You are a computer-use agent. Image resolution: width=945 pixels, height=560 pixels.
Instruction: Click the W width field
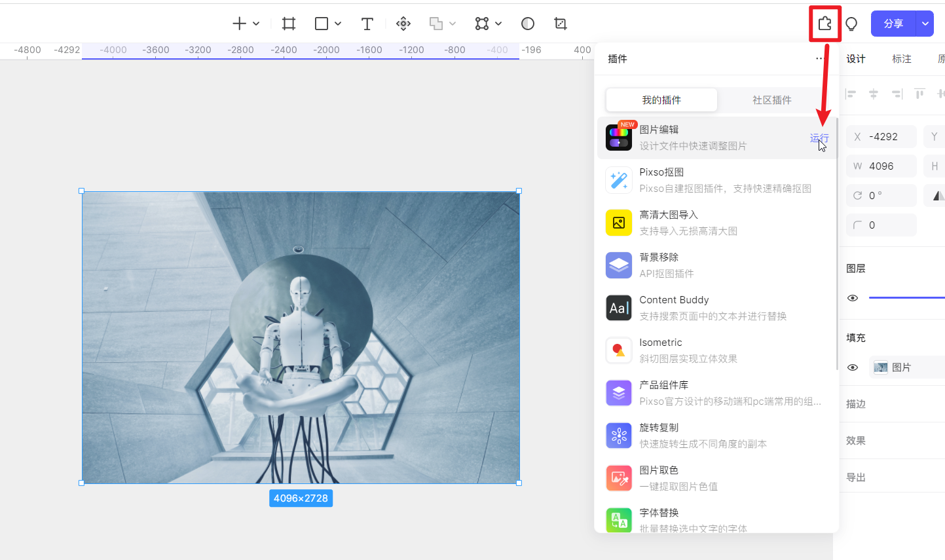(x=881, y=166)
